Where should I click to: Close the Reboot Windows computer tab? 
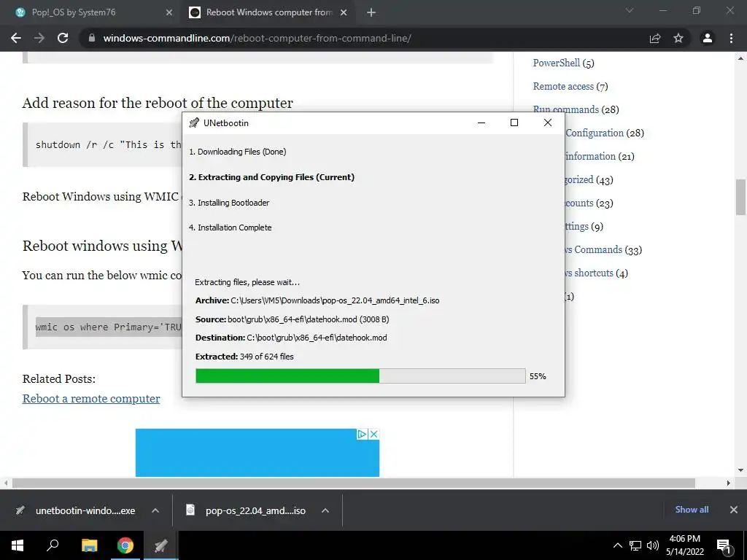click(x=344, y=13)
